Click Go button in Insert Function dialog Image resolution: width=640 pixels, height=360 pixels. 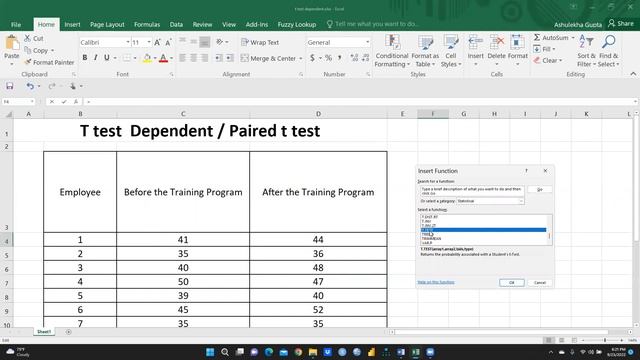click(540, 189)
